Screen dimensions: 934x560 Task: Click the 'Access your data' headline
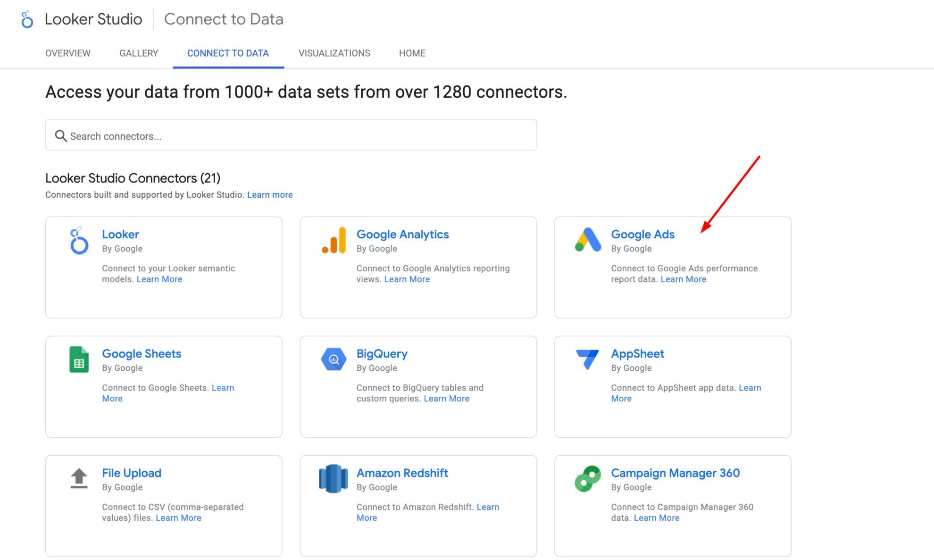pyautogui.click(x=306, y=92)
